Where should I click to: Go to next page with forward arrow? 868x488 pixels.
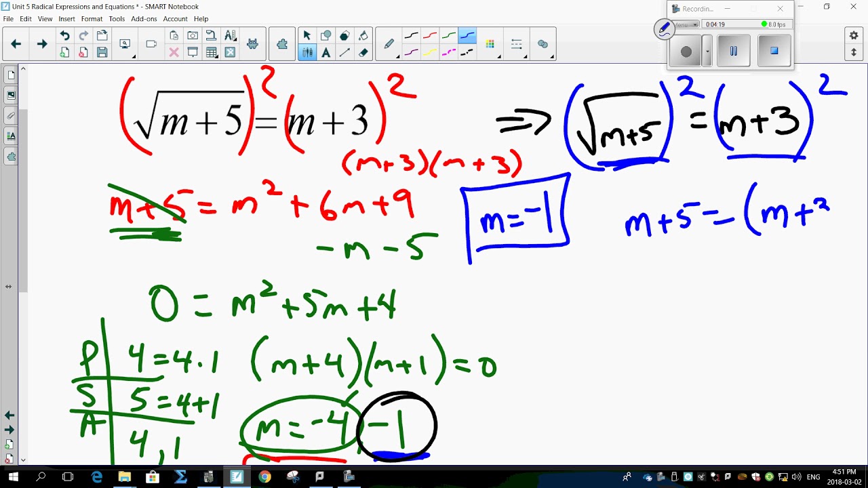[42, 44]
